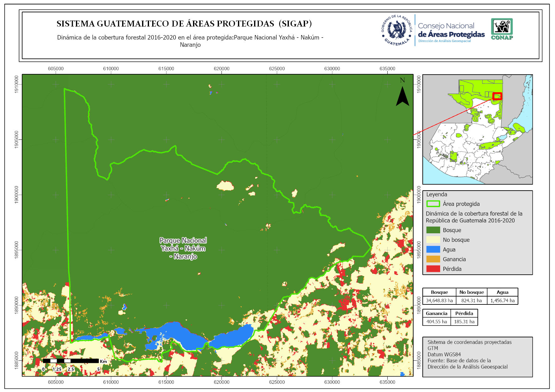Click the black-and-white scale bar

click(71, 361)
